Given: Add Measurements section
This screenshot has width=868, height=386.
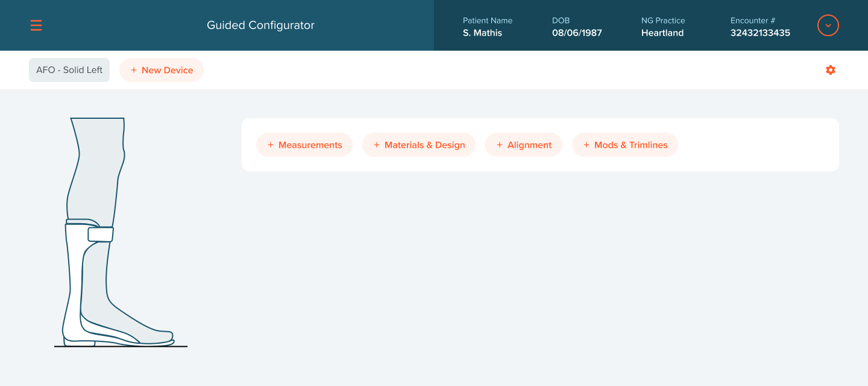Looking at the screenshot, I should point(304,145).
